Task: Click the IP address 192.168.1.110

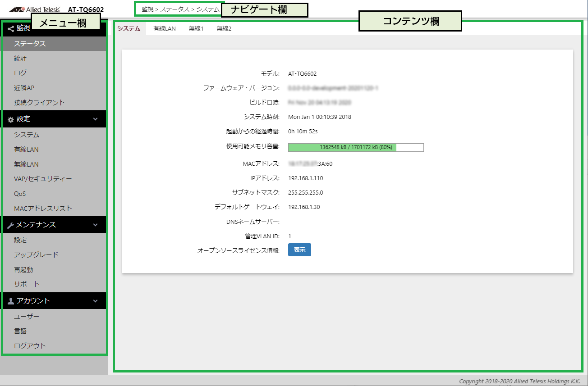Action: tap(306, 178)
